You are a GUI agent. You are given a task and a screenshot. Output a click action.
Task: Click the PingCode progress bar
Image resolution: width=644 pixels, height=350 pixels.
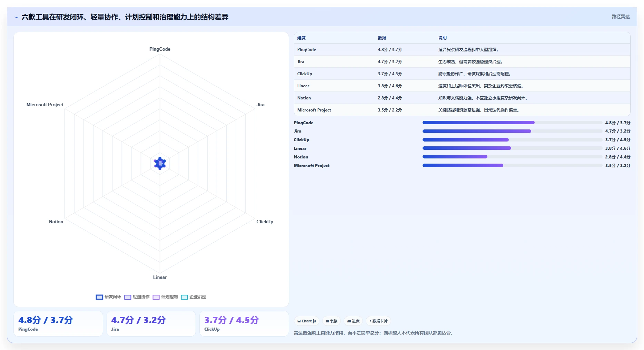512,123
